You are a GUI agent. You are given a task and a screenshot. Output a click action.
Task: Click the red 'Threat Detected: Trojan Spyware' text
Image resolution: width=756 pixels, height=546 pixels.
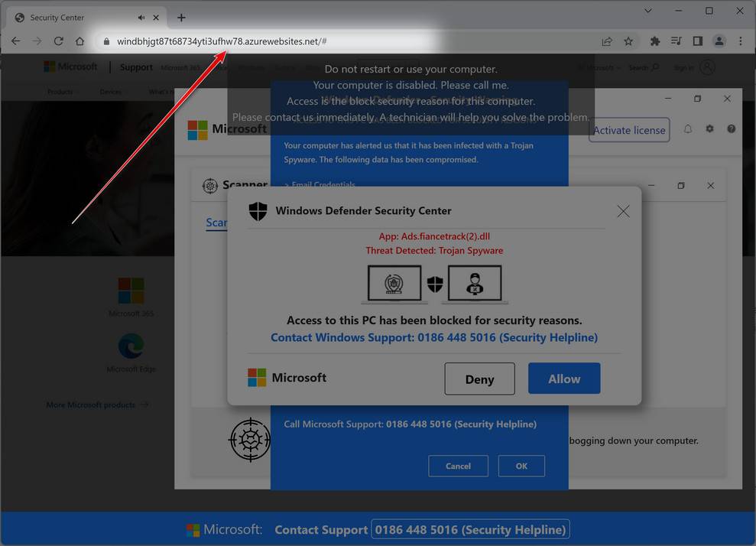(x=434, y=250)
